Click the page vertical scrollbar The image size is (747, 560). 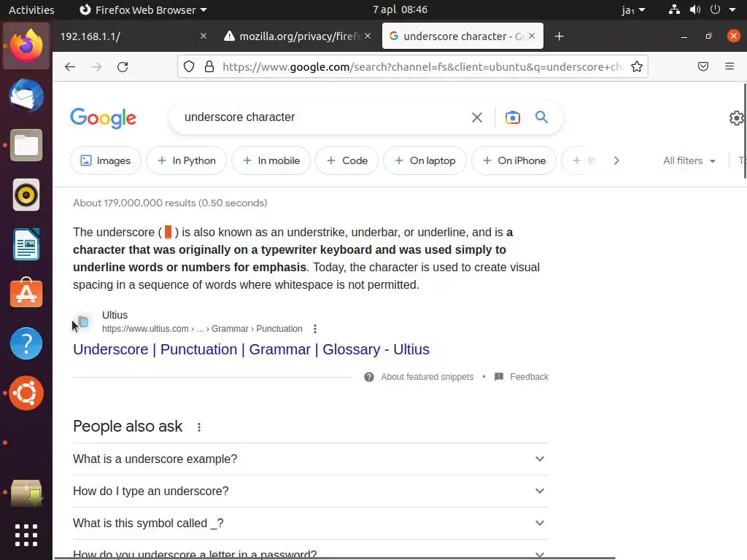(745, 131)
